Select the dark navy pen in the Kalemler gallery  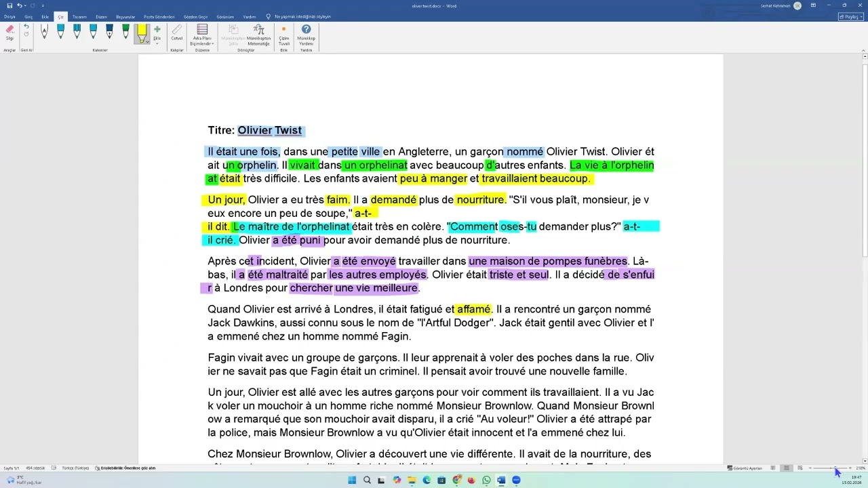click(x=109, y=32)
